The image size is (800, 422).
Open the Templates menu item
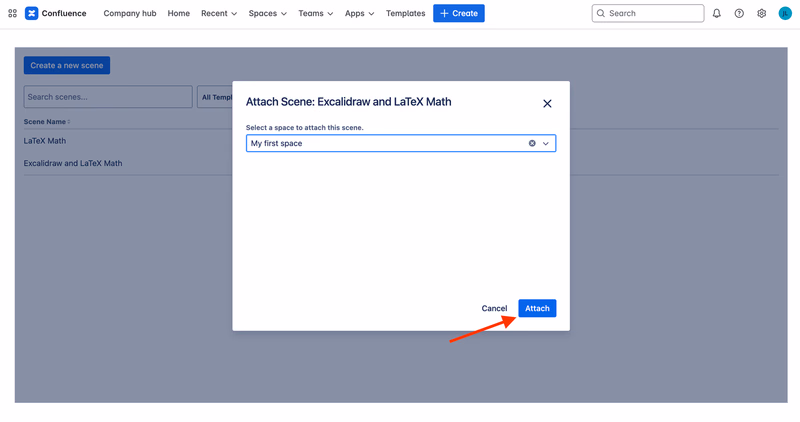click(x=406, y=13)
